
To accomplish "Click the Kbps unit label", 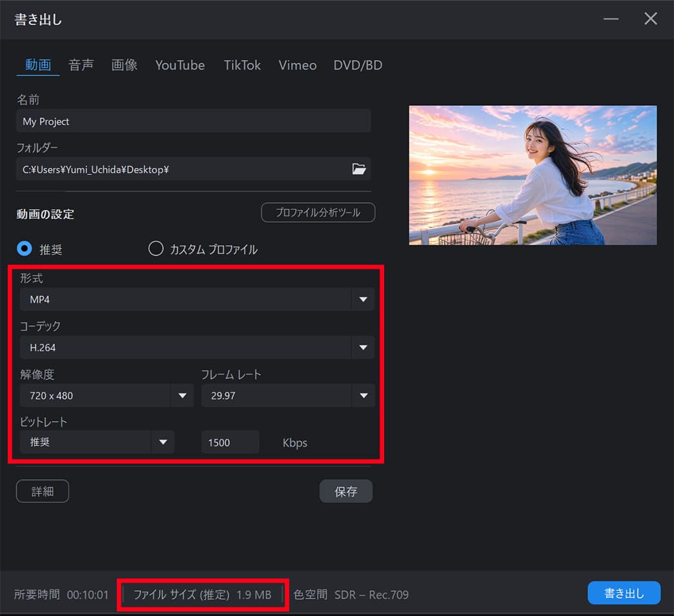I will tap(295, 443).
